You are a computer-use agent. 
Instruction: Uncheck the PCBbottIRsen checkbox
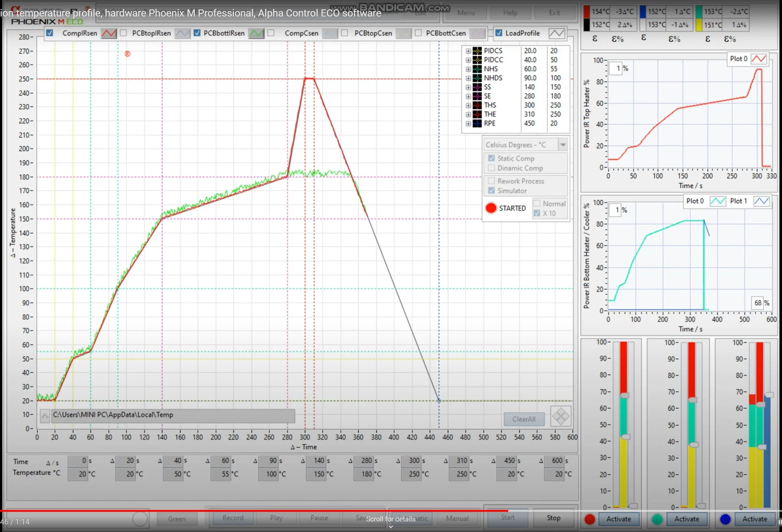pos(197,33)
